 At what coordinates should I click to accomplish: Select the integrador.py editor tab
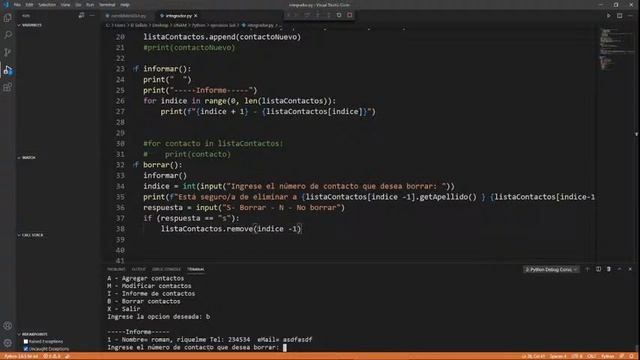tap(178, 16)
